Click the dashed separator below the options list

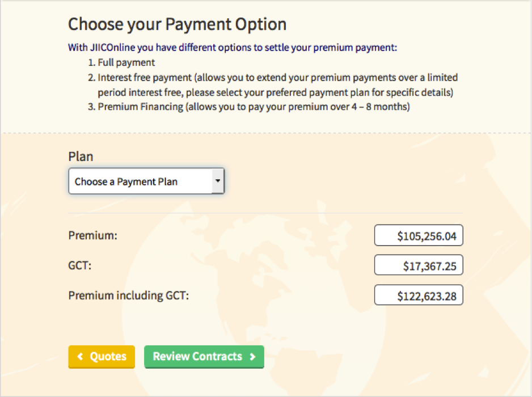click(266, 133)
